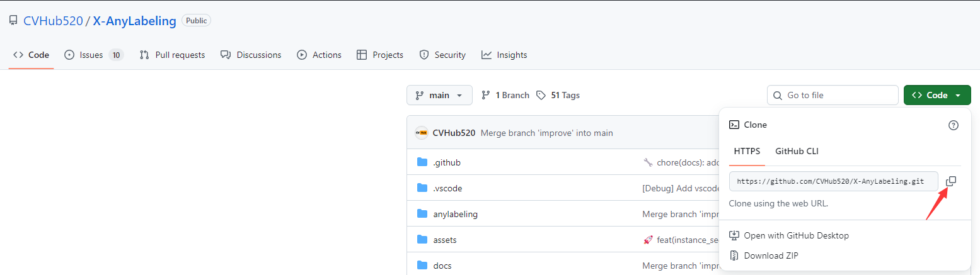980x275 pixels.
Task: Click the GitHub Desktop download-to-desktop icon
Action: [734, 235]
